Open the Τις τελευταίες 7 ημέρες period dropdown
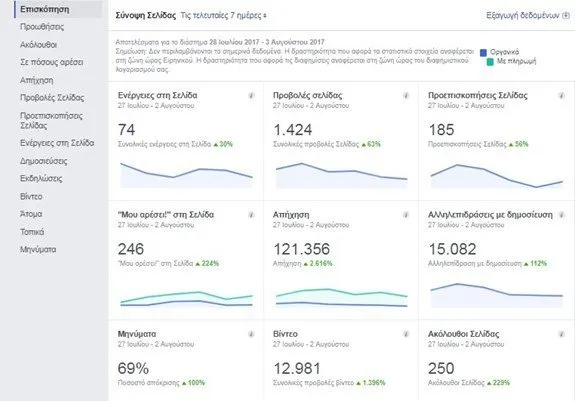Screen dimensions: 575x402 [223, 16]
